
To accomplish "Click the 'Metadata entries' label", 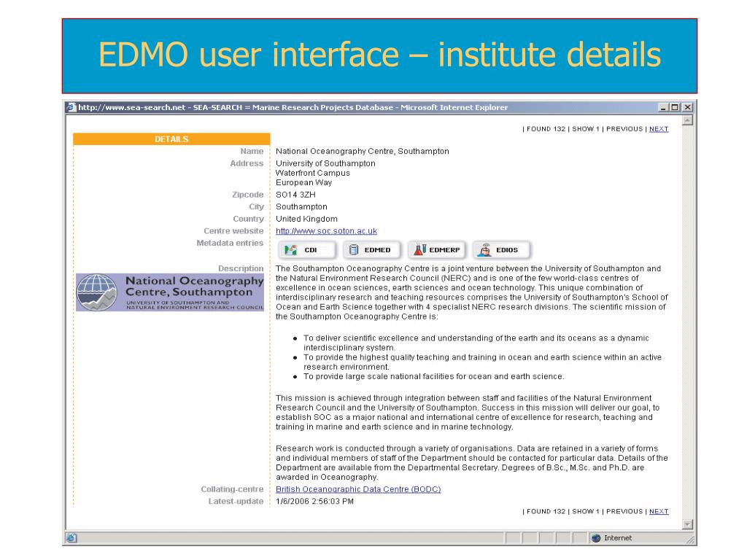I will click(x=230, y=243).
